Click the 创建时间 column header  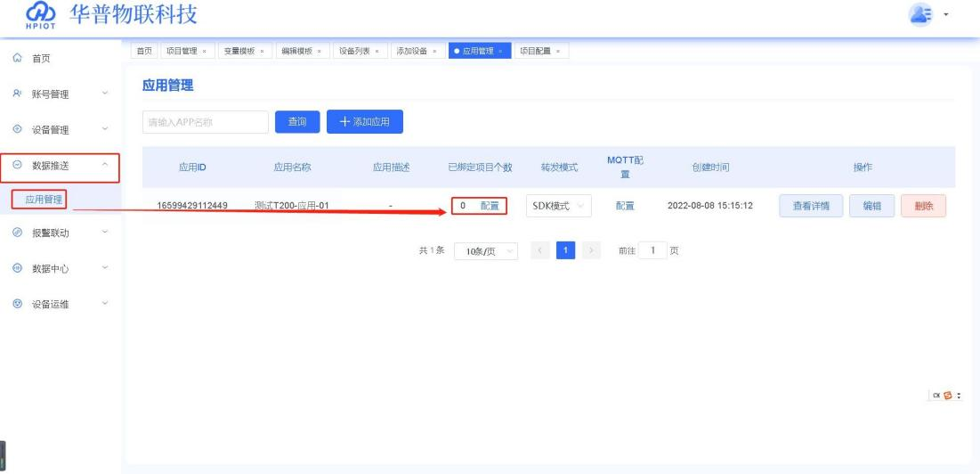[710, 167]
